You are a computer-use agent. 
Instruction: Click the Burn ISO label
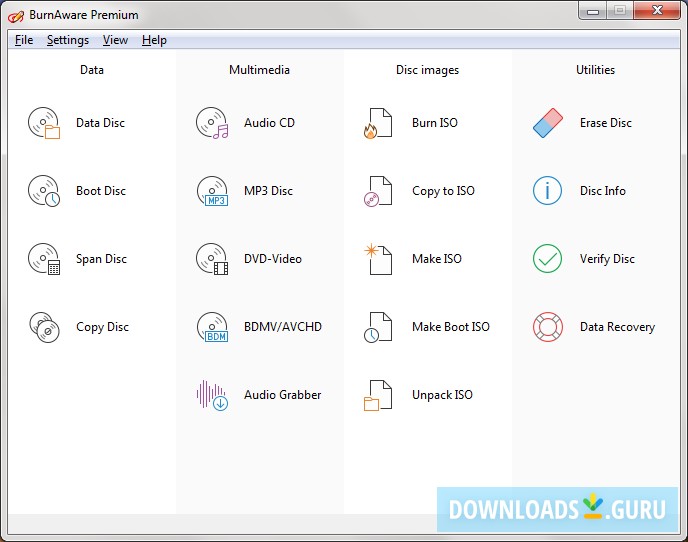(435, 123)
